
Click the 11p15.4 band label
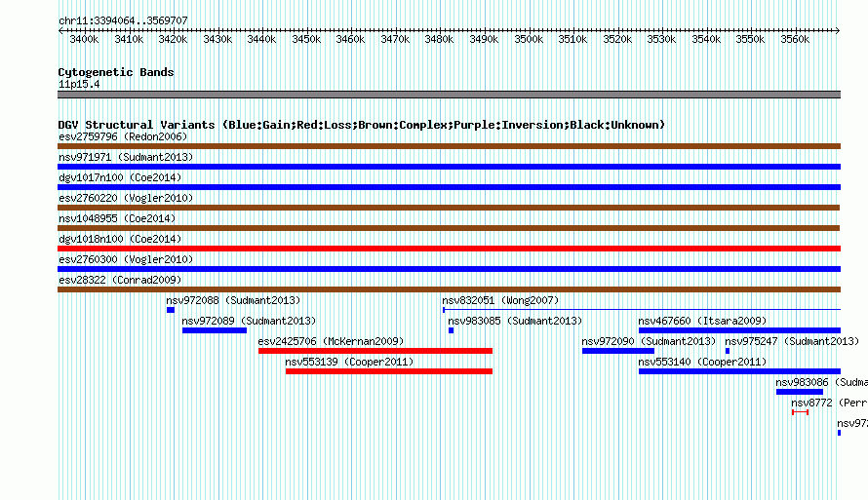[x=79, y=84]
